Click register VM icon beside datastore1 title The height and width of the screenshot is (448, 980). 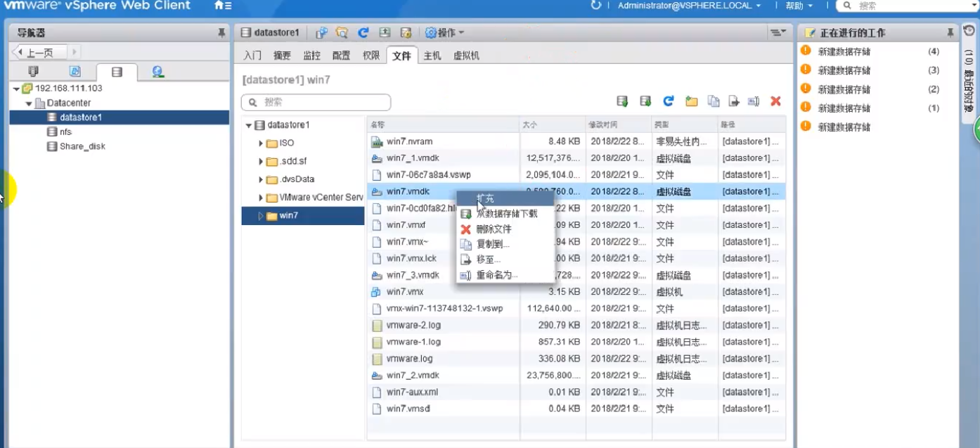click(321, 33)
